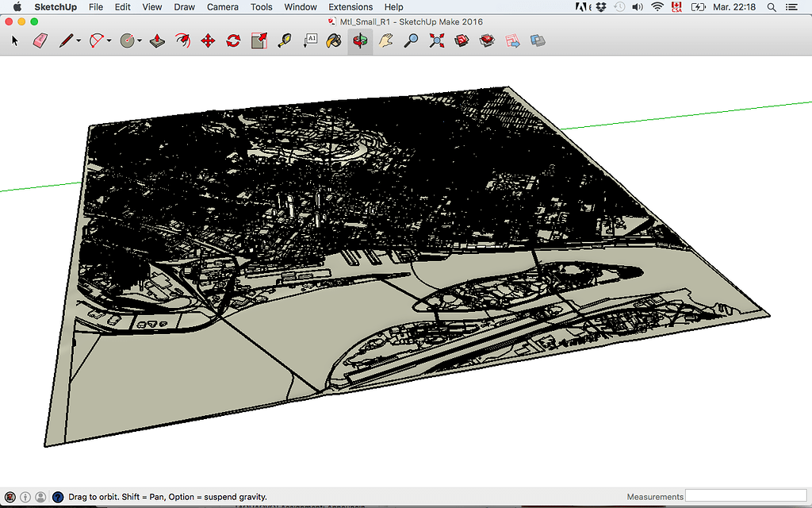Viewport: 812px width, 508px height.
Task: Open the Extensions menu
Action: click(x=350, y=7)
